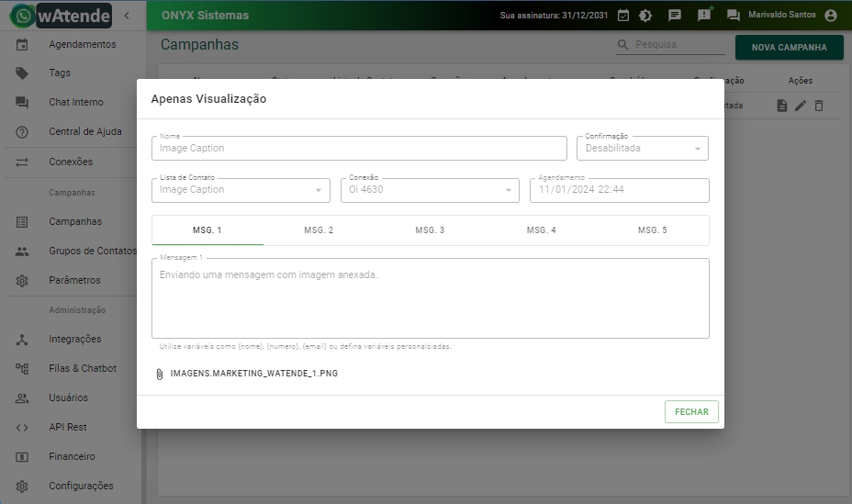
Task: Click the Campanhas list sidebar icon
Action: [22, 222]
